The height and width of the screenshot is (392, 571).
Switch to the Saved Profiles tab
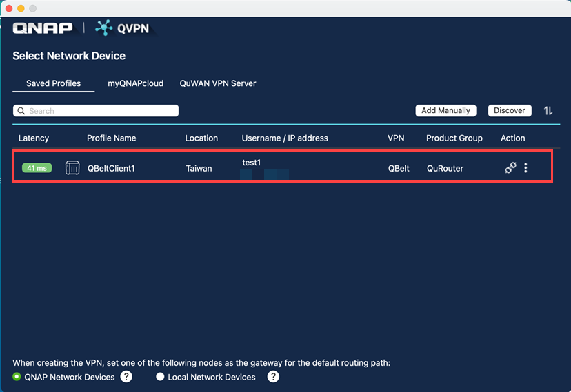tap(54, 83)
